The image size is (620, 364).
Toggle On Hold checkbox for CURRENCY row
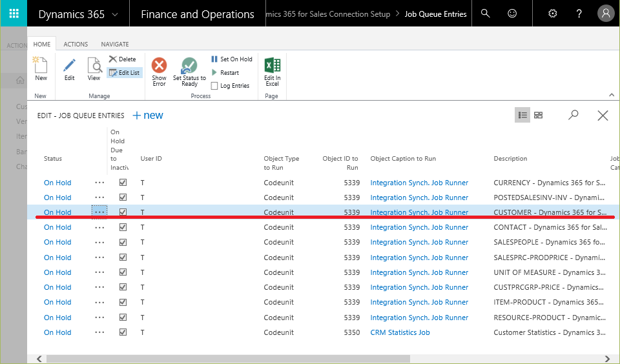tap(123, 183)
